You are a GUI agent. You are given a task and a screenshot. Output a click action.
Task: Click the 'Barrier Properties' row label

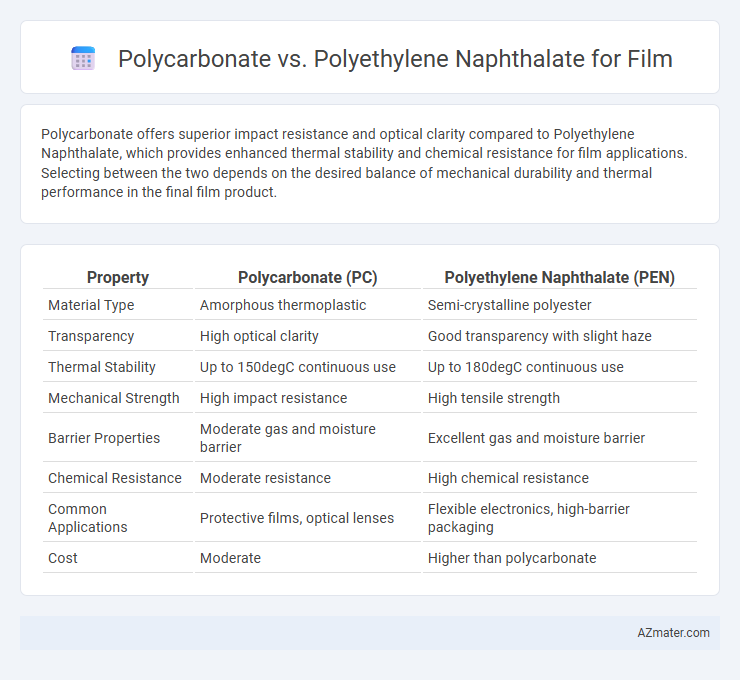104,438
